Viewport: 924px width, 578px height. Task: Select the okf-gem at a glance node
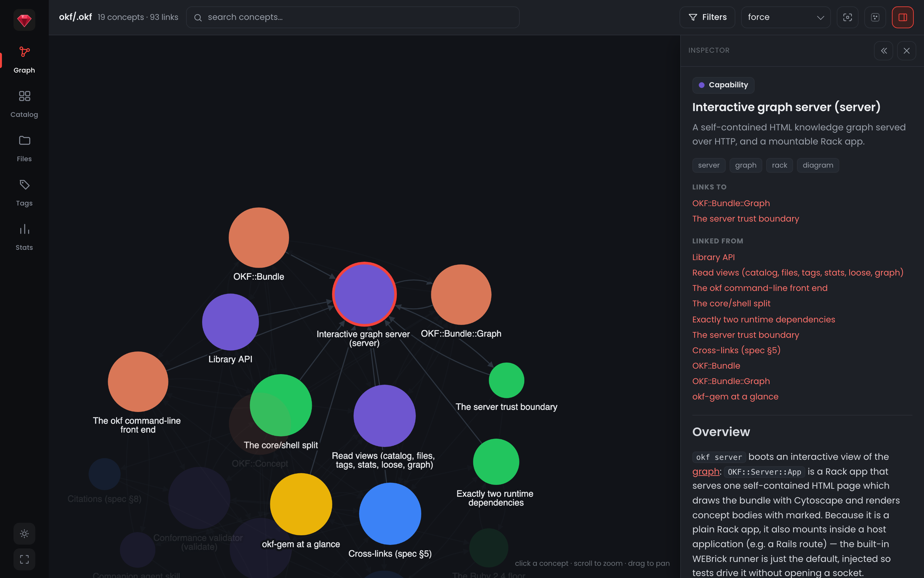(x=301, y=504)
